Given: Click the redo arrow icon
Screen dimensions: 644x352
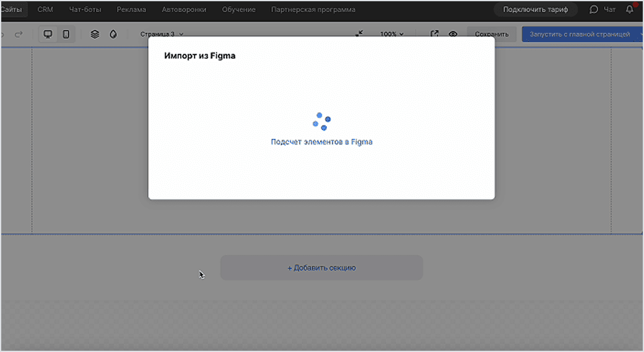Looking at the screenshot, I should [x=19, y=34].
